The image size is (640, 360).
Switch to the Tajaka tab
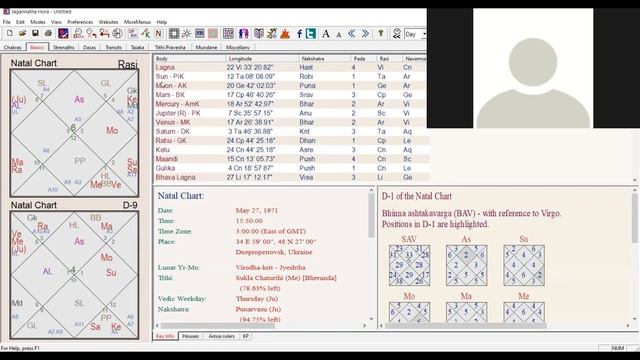(138, 47)
